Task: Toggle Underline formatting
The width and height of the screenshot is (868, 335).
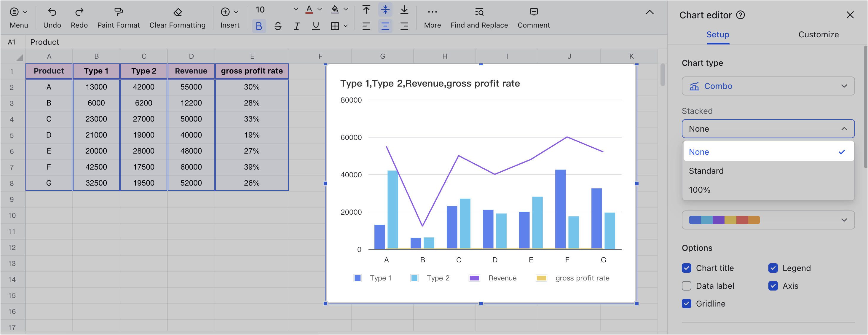Action: pyautogui.click(x=316, y=26)
